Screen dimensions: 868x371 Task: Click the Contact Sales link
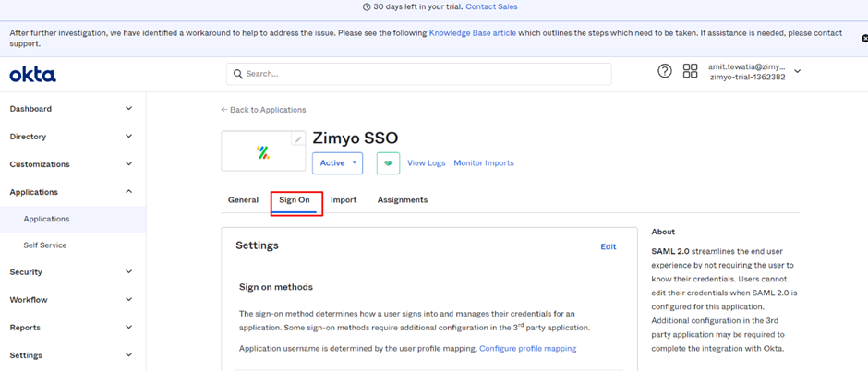coord(491,6)
